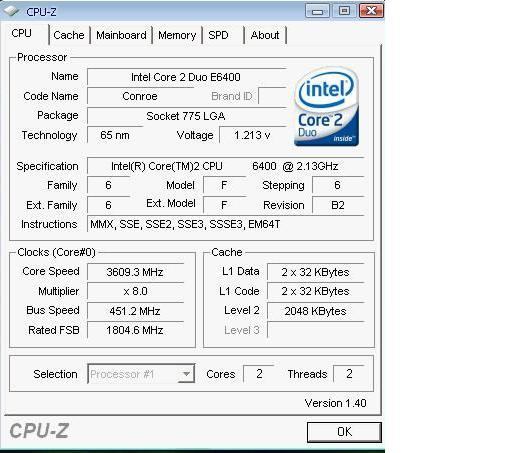
Task: Click the OK button
Action: click(344, 432)
